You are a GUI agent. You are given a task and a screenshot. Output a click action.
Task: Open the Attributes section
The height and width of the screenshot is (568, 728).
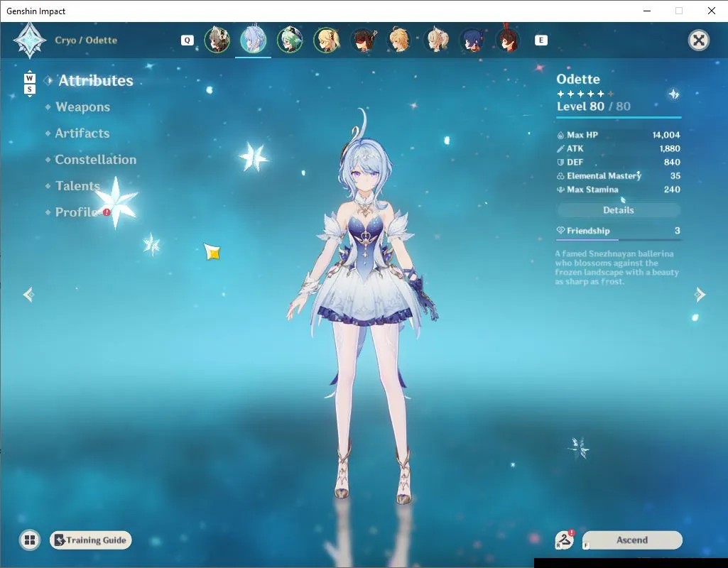tap(96, 81)
